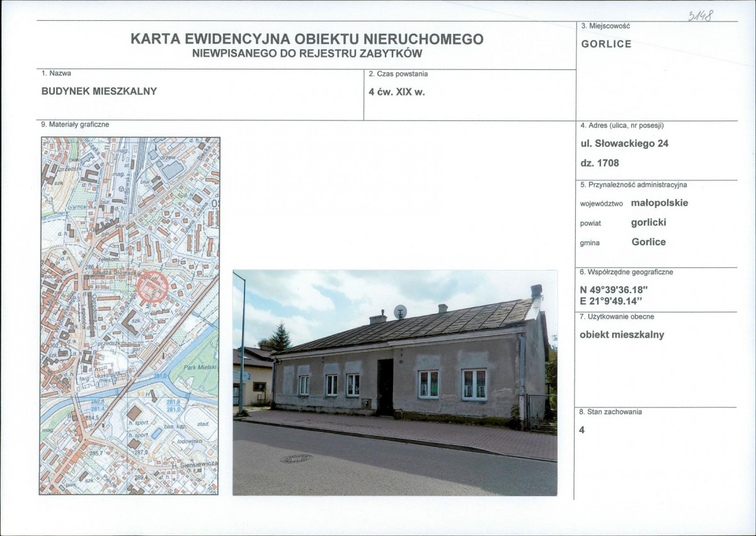
Task: Click the 'województwo' label
Action: coord(601,204)
